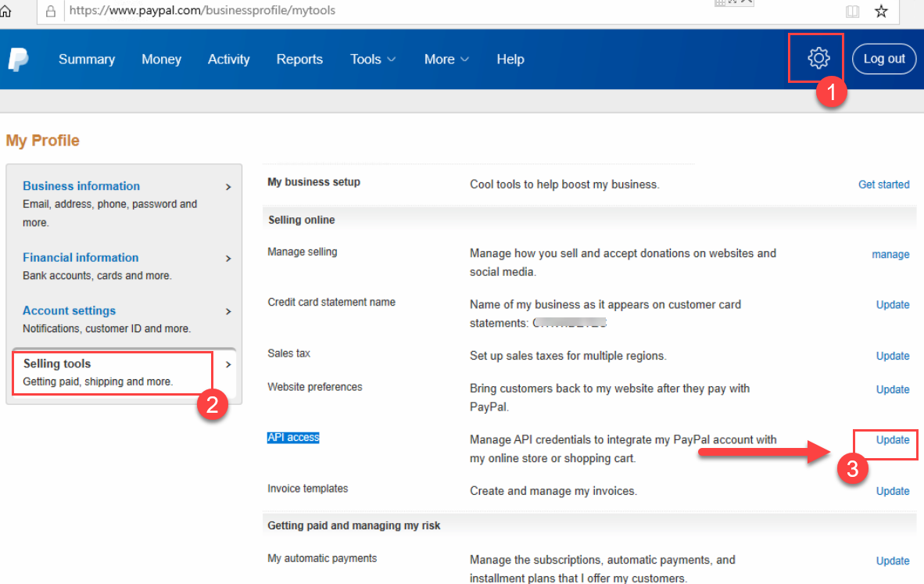Update the Credit card statement name
The width and height of the screenshot is (924, 584).
[x=892, y=305]
